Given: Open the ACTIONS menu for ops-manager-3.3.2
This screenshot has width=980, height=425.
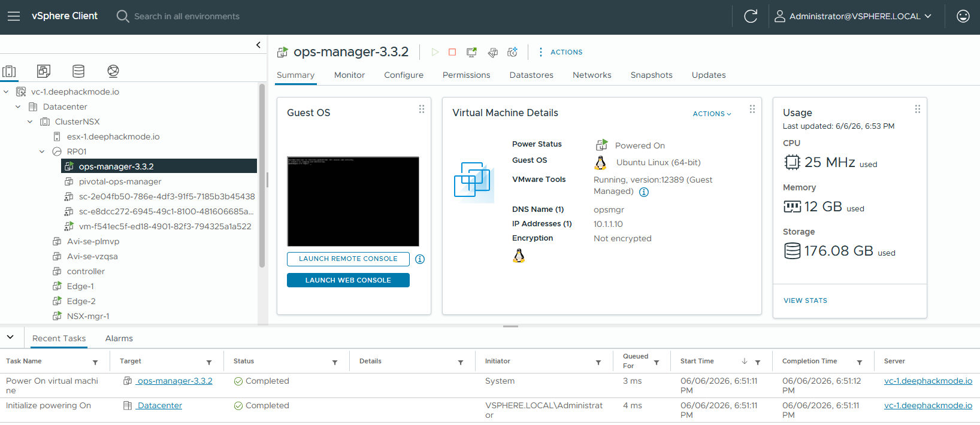Looking at the screenshot, I should click(x=560, y=52).
